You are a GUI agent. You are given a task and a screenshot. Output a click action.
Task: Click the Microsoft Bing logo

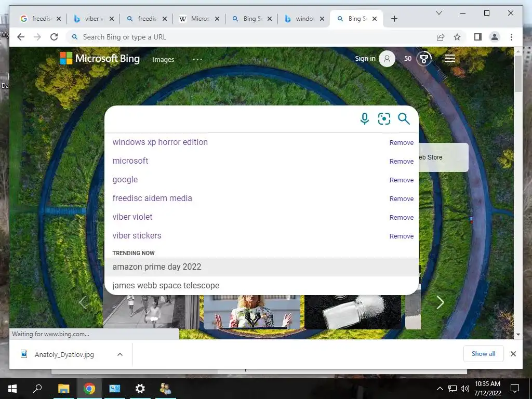point(100,58)
